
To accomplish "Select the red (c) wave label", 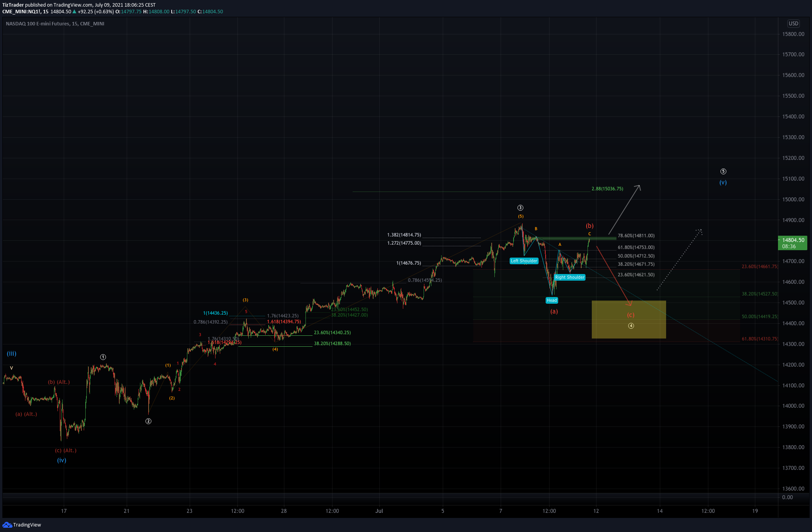I will point(631,315).
